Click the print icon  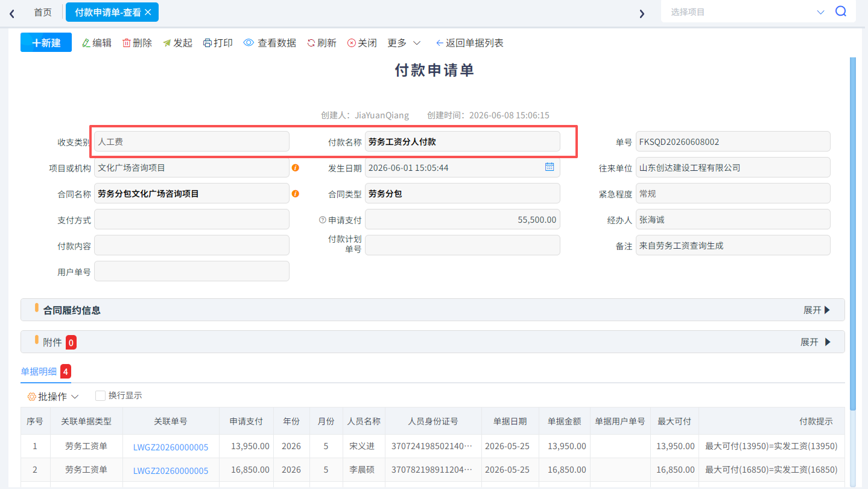tap(207, 43)
